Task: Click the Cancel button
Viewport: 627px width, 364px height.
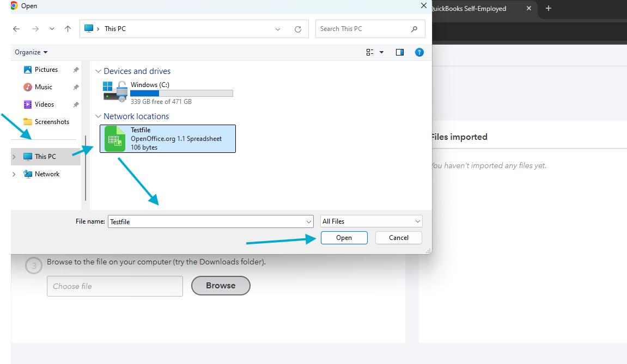Action: 399,238
